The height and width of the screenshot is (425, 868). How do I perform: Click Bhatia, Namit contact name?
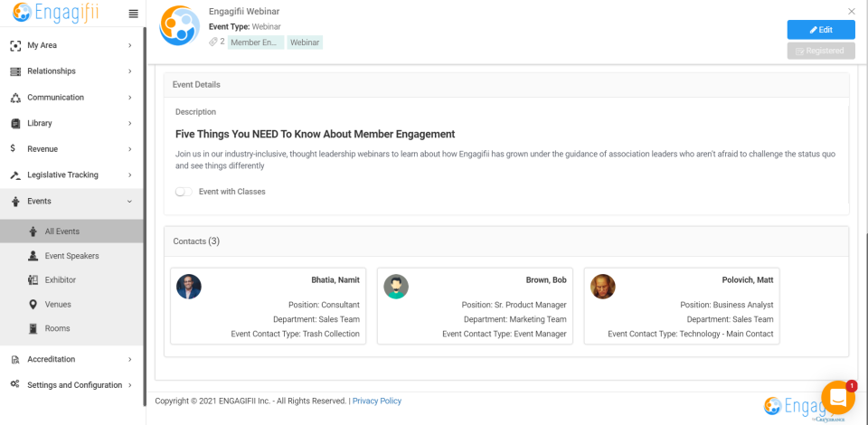pyautogui.click(x=335, y=280)
